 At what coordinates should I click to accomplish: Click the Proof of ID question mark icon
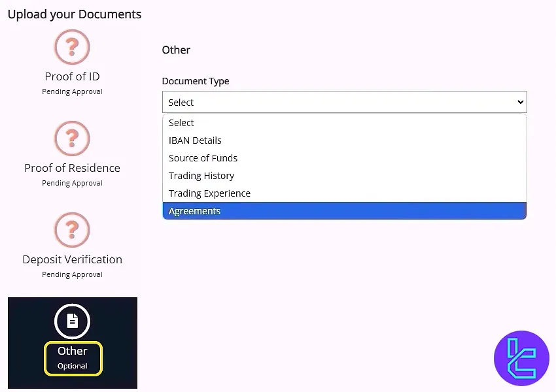[x=72, y=47]
